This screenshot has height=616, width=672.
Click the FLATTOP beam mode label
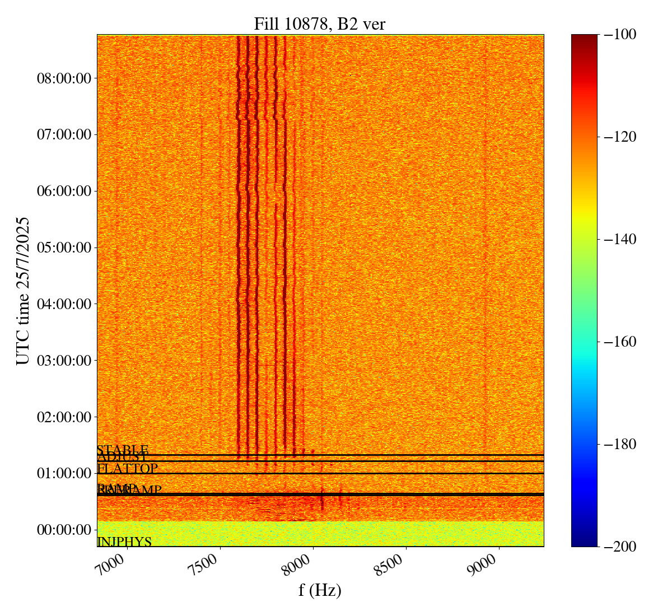point(128,469)
